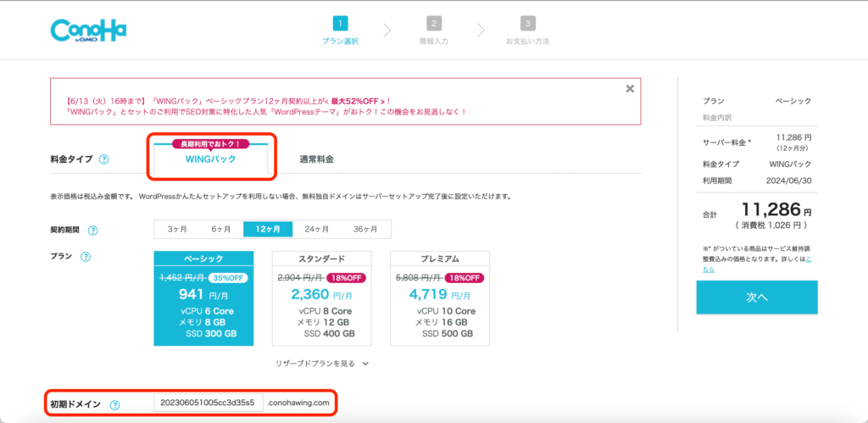Select the WINGパック pricing tab

point(210,159)
